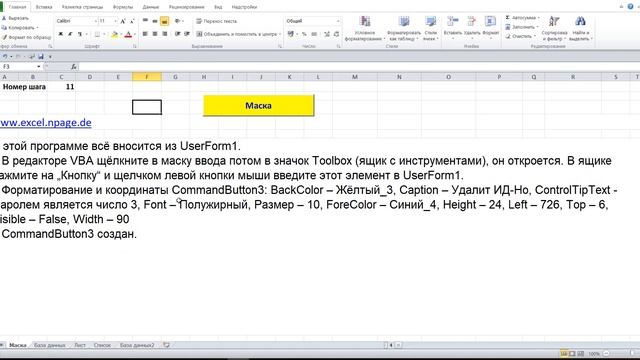Click into the Name Box showing F3

point(18,67)
